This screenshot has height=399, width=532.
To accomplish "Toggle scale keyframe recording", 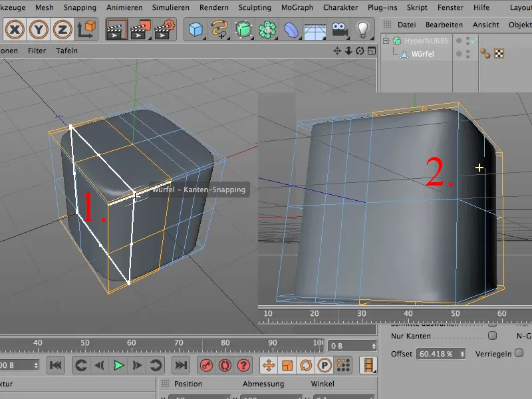I will [287, 365].
